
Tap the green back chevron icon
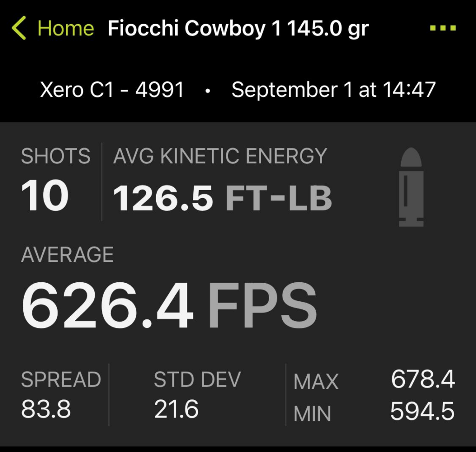coord(19,28)
